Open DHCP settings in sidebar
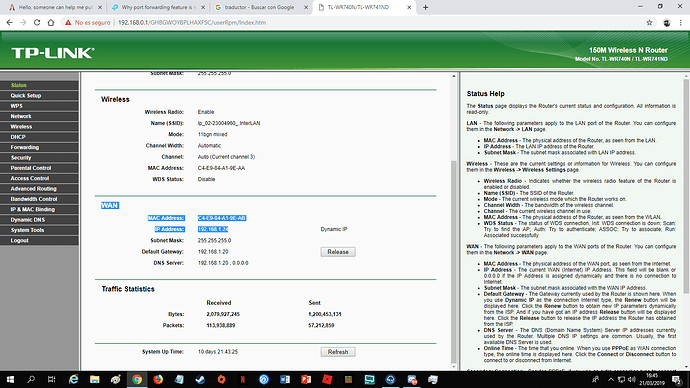 pyautogui.click(x=39, y=137)
